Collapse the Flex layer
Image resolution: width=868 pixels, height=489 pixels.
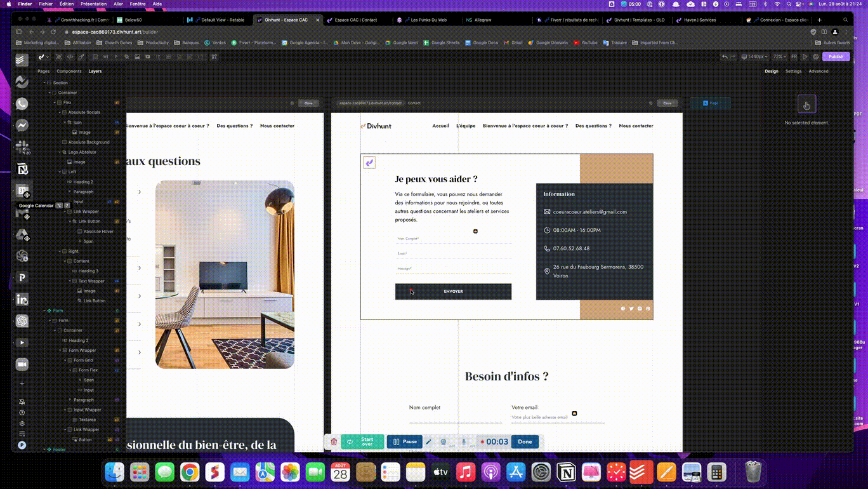click(55, 102)
